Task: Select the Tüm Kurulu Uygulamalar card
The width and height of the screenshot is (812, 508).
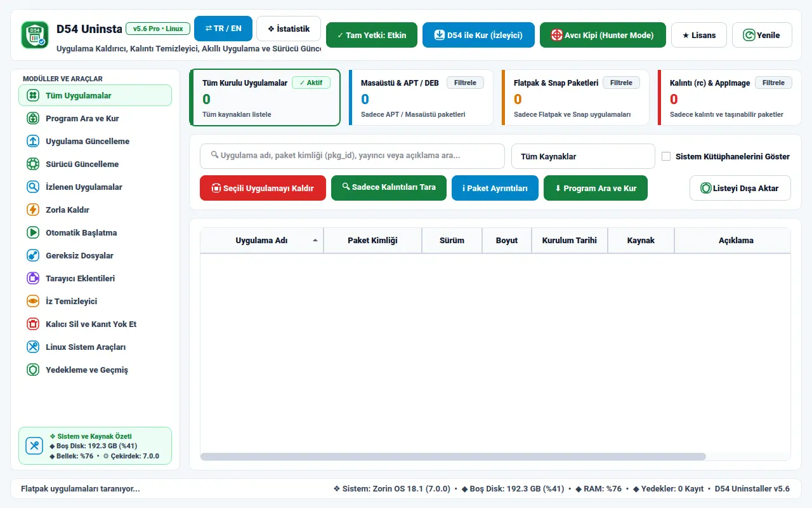Action: pyautogui.click(x=265, y=98)
